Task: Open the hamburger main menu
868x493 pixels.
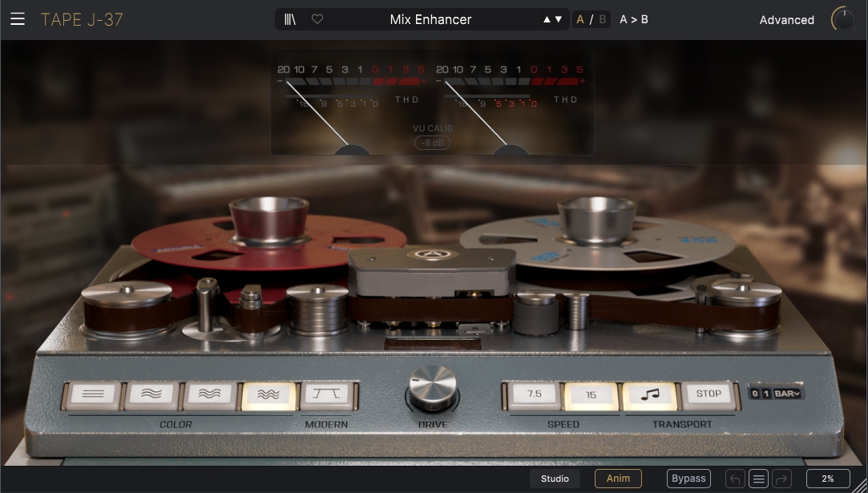Action: [18, 19]
